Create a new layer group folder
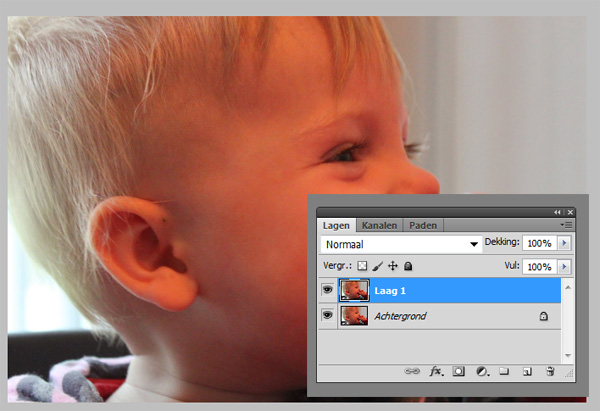 (504, 371)
